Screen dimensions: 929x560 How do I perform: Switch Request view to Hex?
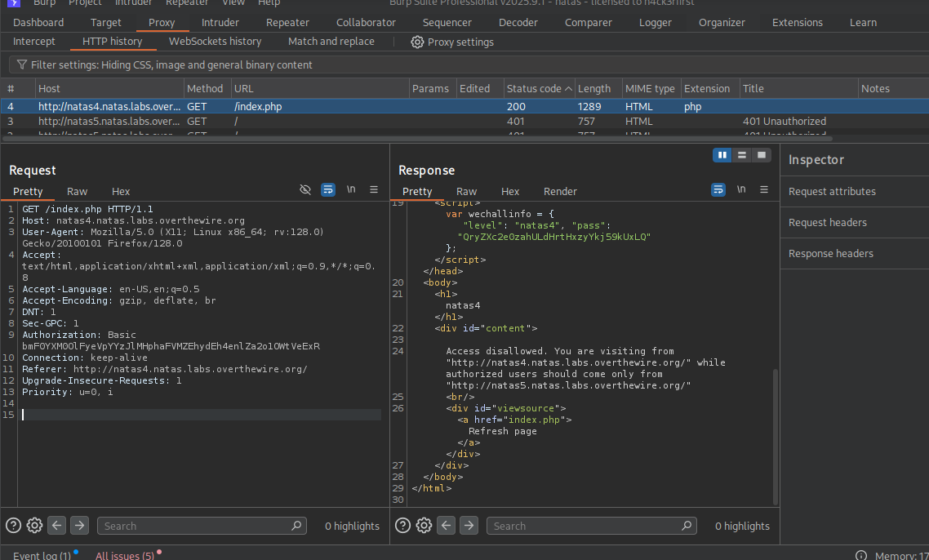(120, 191)
